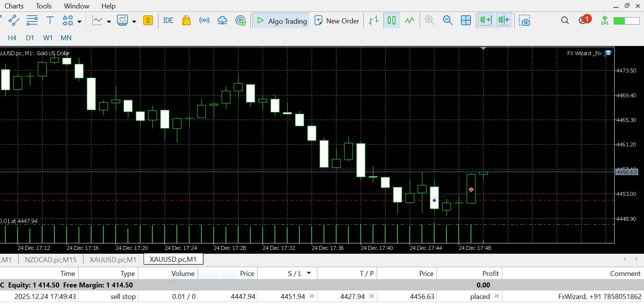
Task: Open the MetaEditor IDE
Action: 168,21
